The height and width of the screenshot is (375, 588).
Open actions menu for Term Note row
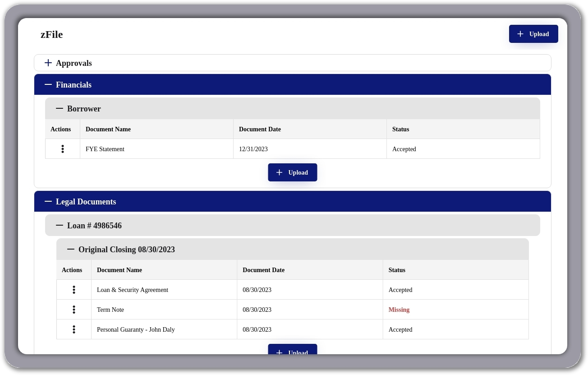74,310
